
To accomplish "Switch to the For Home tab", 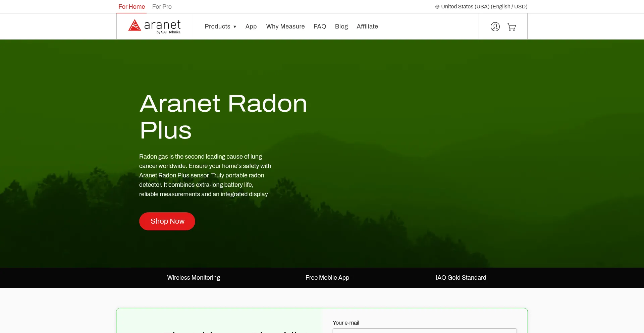I will point(131,7).
